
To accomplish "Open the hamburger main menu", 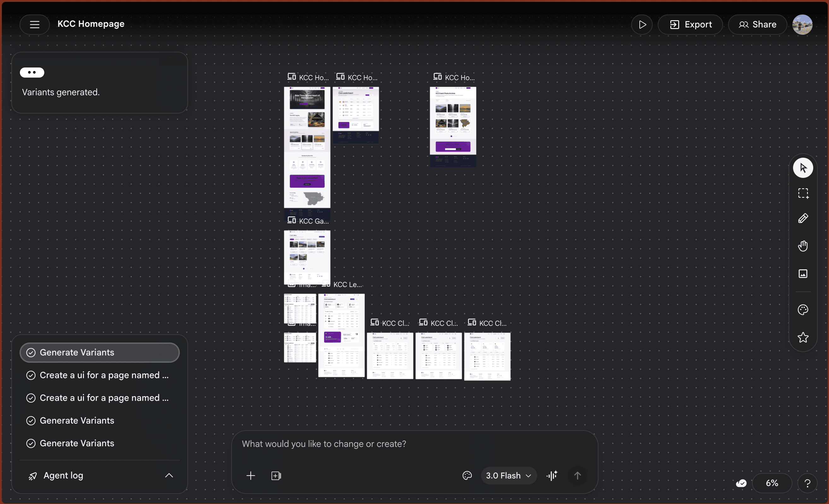I will coord(34,24).
